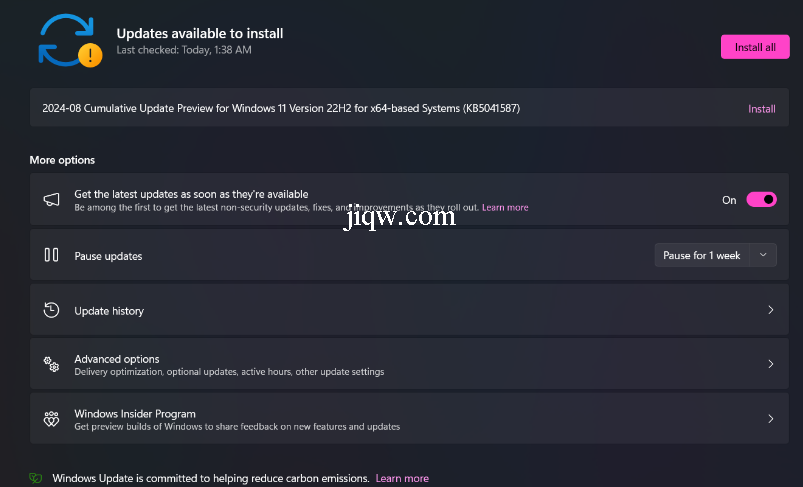Expand Update history with its chevron
The width and height of the screenshot is (803, 487).
(x=770, y=310)
